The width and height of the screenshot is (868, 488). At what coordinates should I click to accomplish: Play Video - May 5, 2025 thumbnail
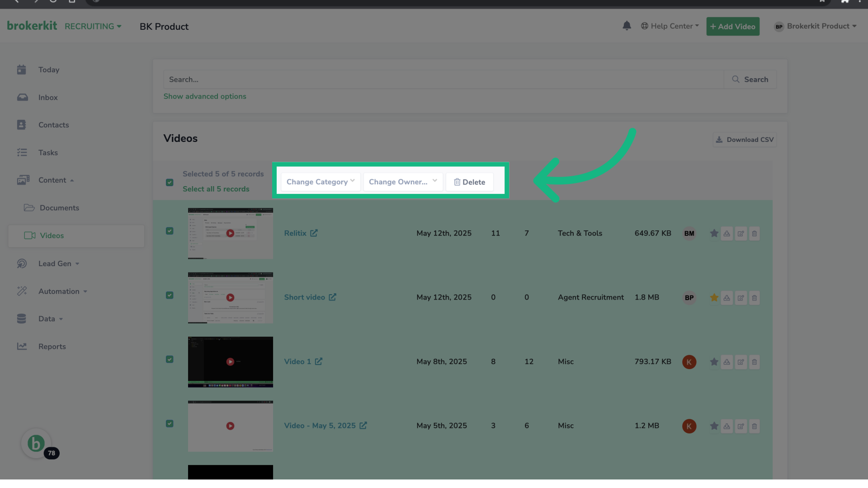pos(230,426)
